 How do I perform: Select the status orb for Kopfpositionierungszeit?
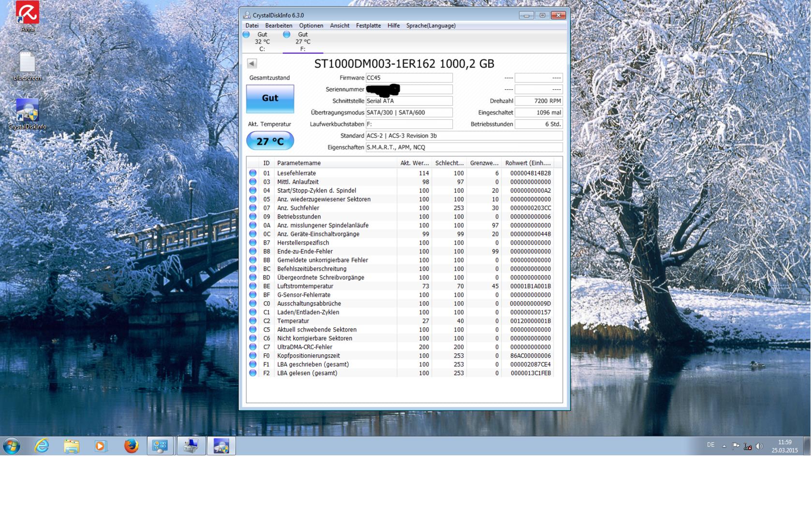pos(252,356)
